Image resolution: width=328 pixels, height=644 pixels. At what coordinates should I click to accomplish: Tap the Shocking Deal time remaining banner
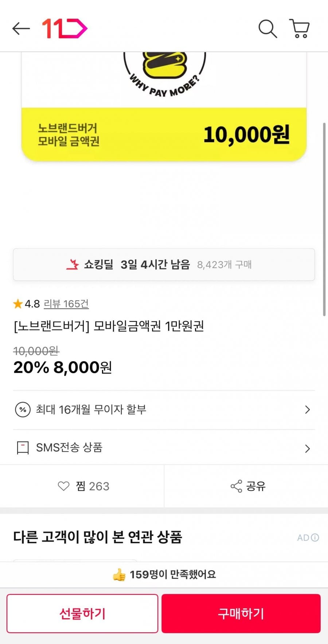pyautogui.click(x=164, y=264)
